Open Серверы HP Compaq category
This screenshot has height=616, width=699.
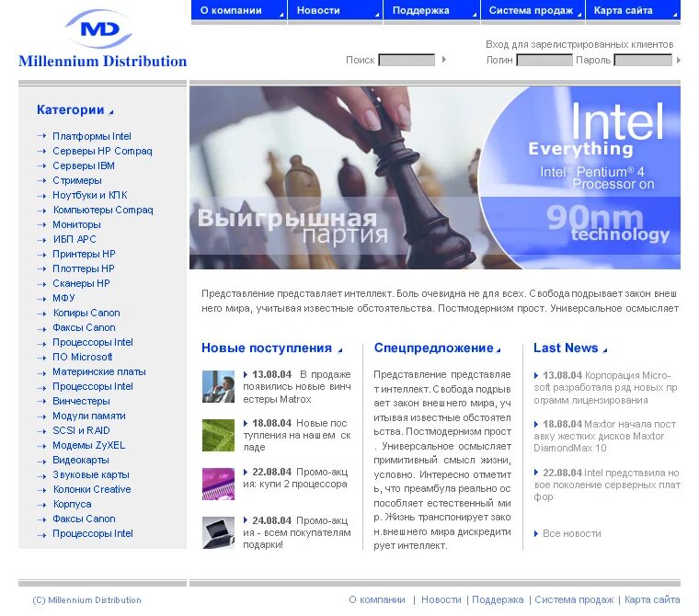point(102,151)
